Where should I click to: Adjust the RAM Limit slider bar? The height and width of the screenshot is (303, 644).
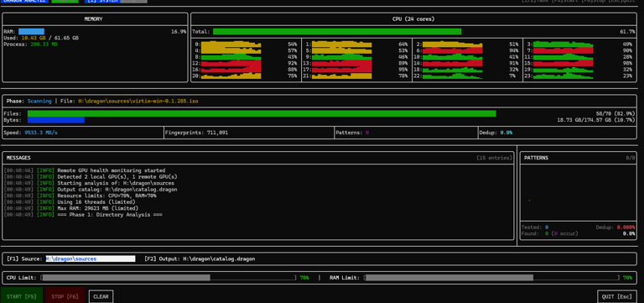point(491,278)
